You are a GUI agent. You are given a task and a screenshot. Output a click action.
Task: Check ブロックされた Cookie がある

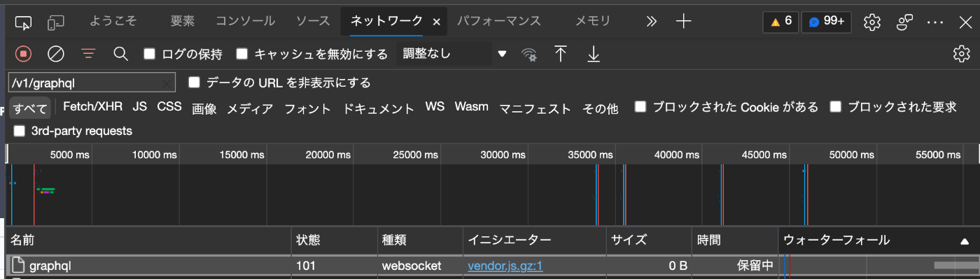click(640, 107)
